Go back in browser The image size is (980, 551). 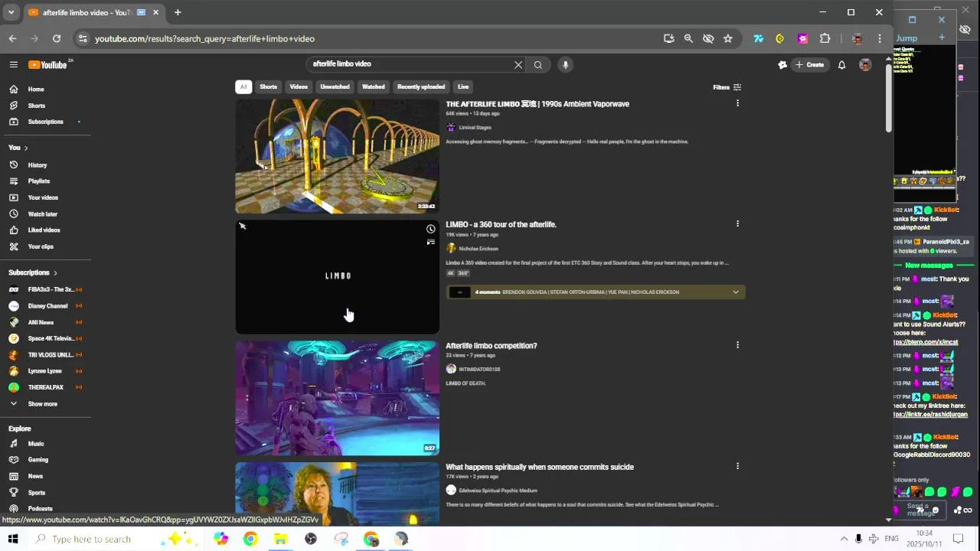[12, 38]
